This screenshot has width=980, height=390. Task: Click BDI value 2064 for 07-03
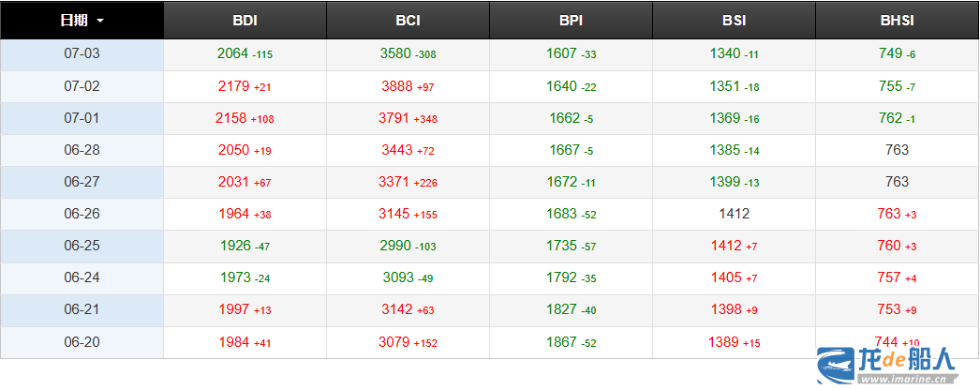tap(232, 54)
